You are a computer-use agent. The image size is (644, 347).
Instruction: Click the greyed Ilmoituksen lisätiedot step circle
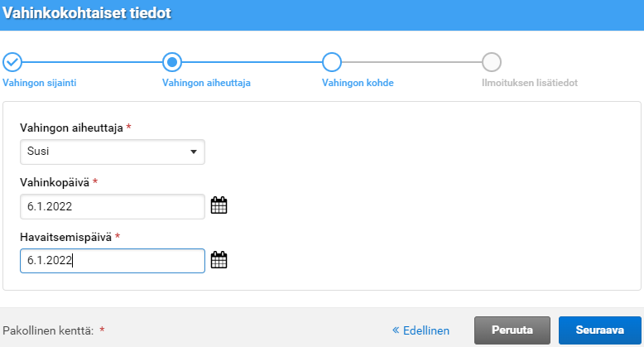pos(492,62)
